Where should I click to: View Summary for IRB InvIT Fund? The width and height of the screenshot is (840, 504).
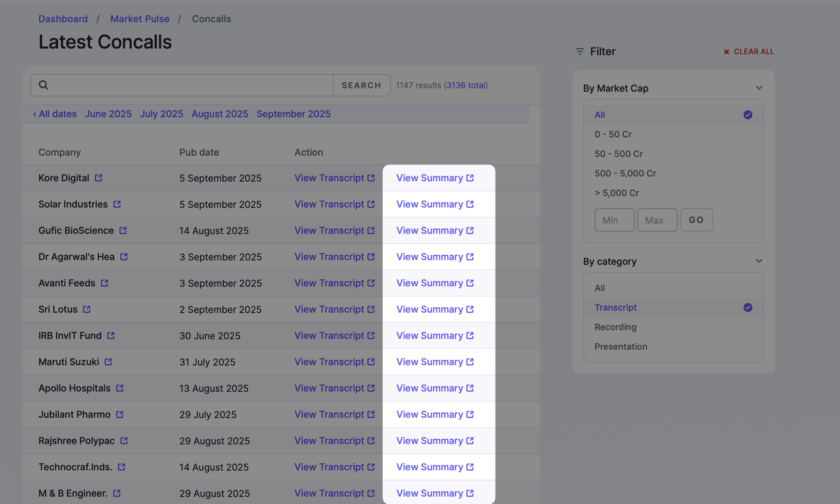[x=435, y=336]
